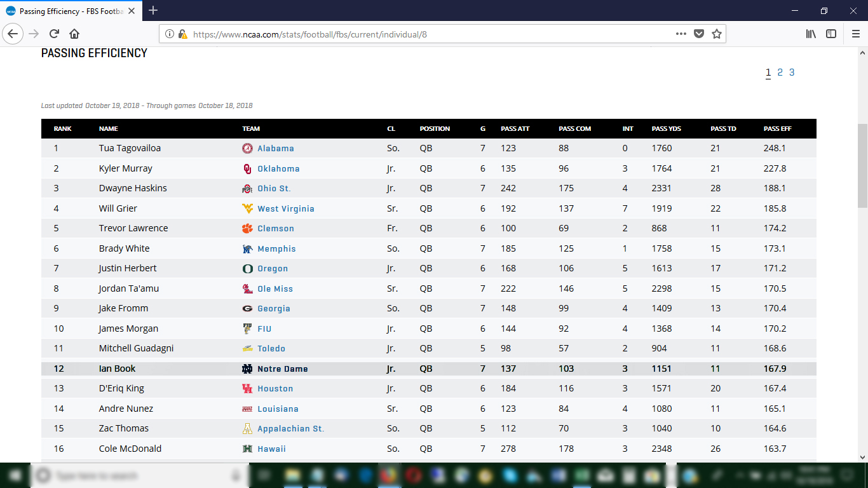Click the RANK column header
Screen dimensions: 868x488
click(x=62, y=129)
